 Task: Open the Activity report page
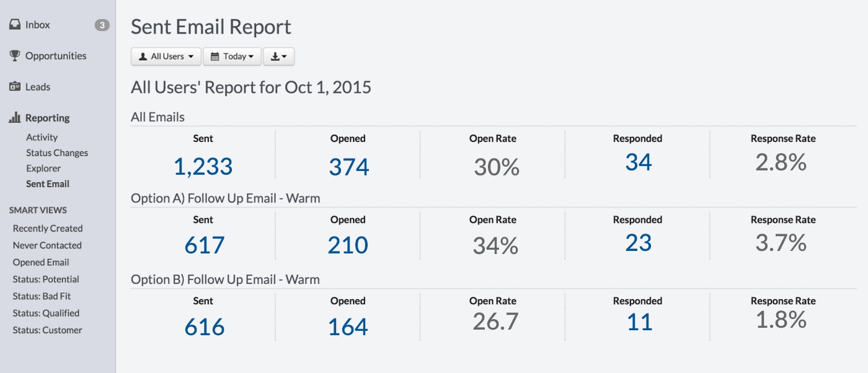coord(42,138)
